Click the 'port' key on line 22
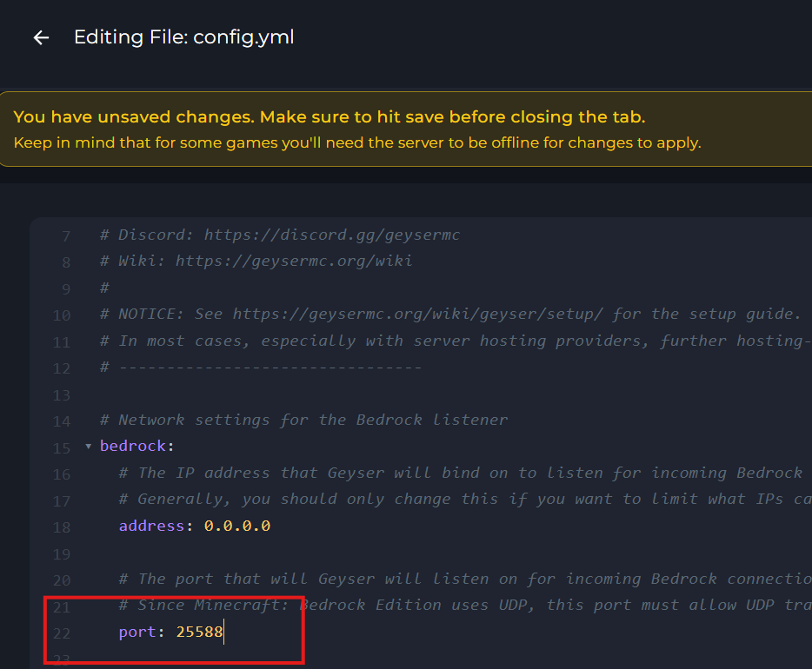Image resolution: width=812 pixels, height=669 pixels. (x=138, y=633)
